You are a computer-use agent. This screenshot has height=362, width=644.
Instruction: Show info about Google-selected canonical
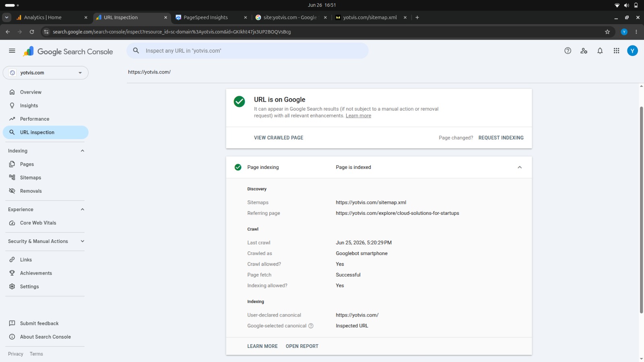311,326
